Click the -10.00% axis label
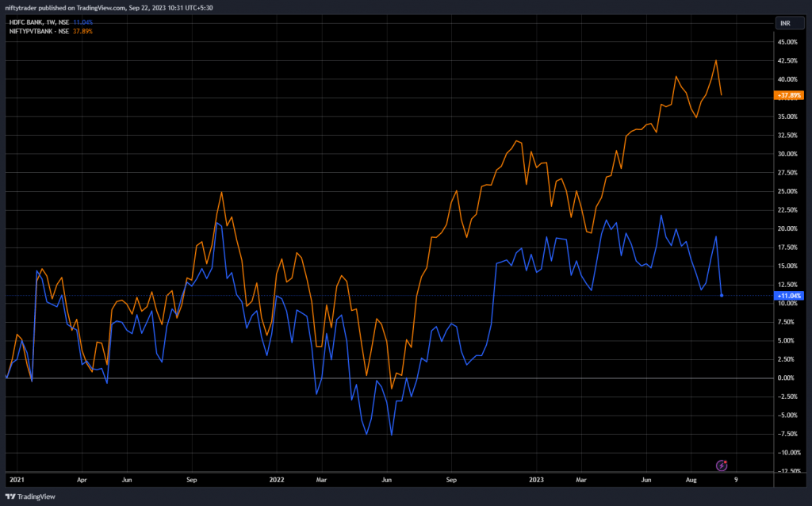Image resolution: width=812 pixels, height=506 pixels. [x=787, y=453]
